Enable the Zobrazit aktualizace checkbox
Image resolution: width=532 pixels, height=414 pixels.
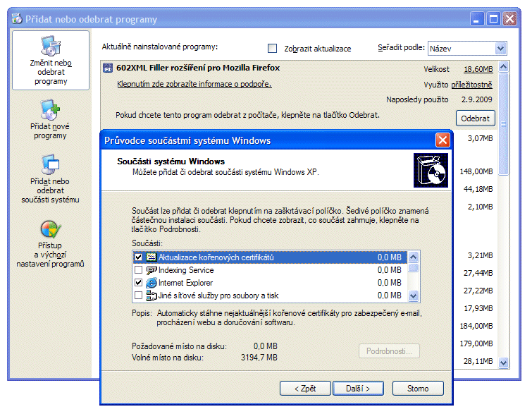pyautogui.click(x=273, y=49)
